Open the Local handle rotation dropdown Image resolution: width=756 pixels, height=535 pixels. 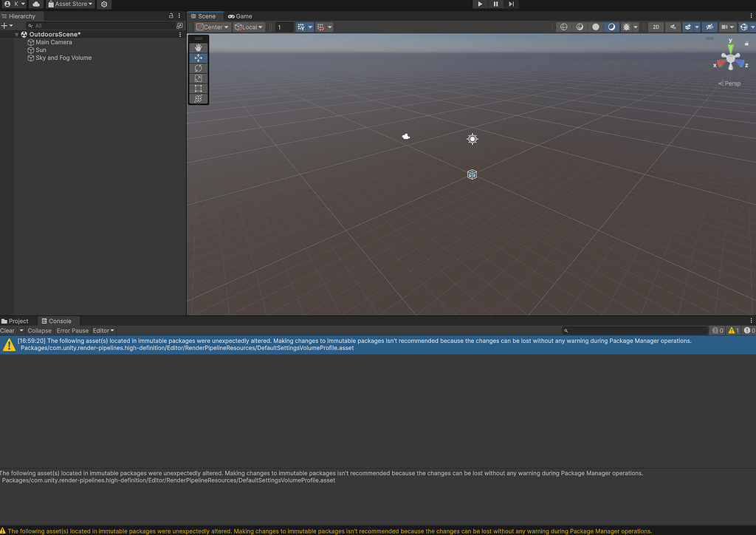tap(249, 27)
